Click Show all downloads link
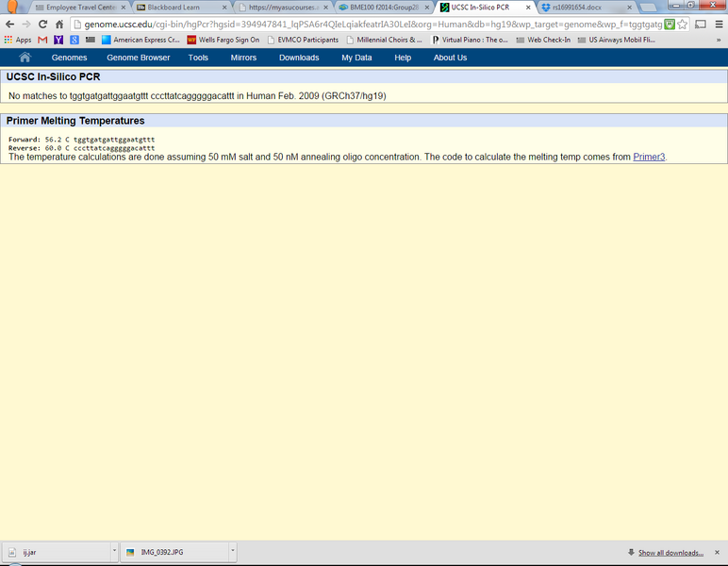The image size is (728, 566). [x=670, y=553]
